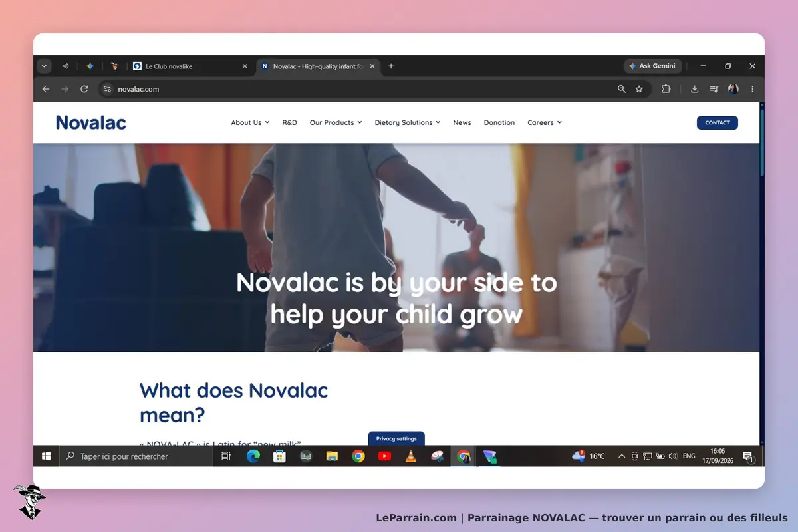
Task: Open the Windows notification center
Action: pos(747,456)
